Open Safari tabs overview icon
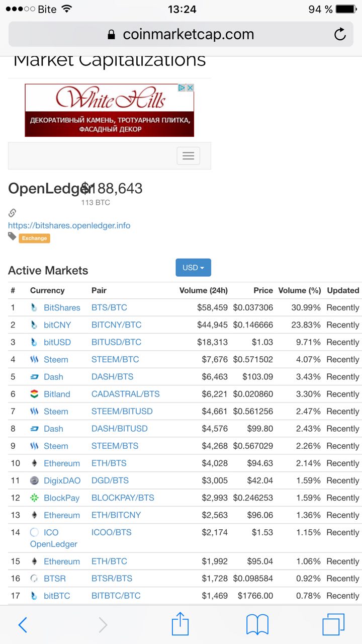362x644 pixels. pos(333,625)
